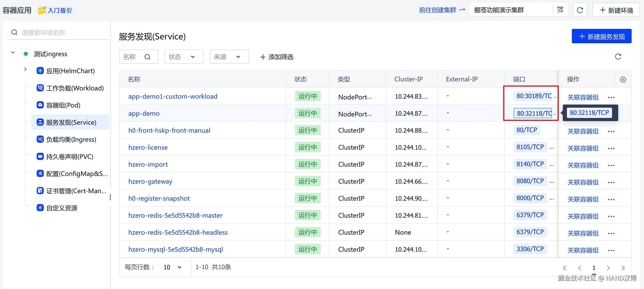The width and height of the screenshot is (644, 289).
Task: Click the cluster search list icon
Action: tap(560, 10)
